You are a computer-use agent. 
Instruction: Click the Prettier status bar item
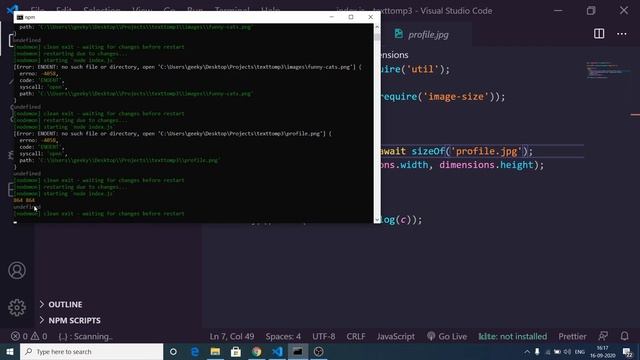[x=572, y=336]
